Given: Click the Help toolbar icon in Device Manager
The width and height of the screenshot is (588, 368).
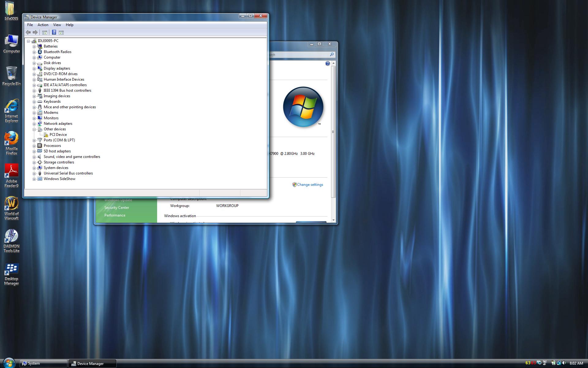Looking at the screenshot, I should click(x=54, y=33).
